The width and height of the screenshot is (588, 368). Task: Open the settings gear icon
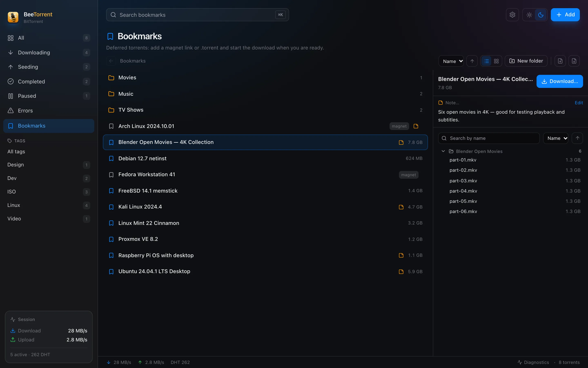tap(512, 15)
